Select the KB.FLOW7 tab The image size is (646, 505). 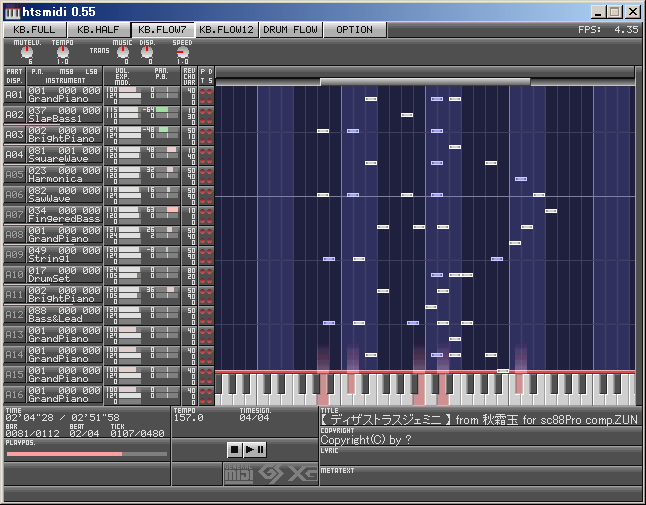162,30
